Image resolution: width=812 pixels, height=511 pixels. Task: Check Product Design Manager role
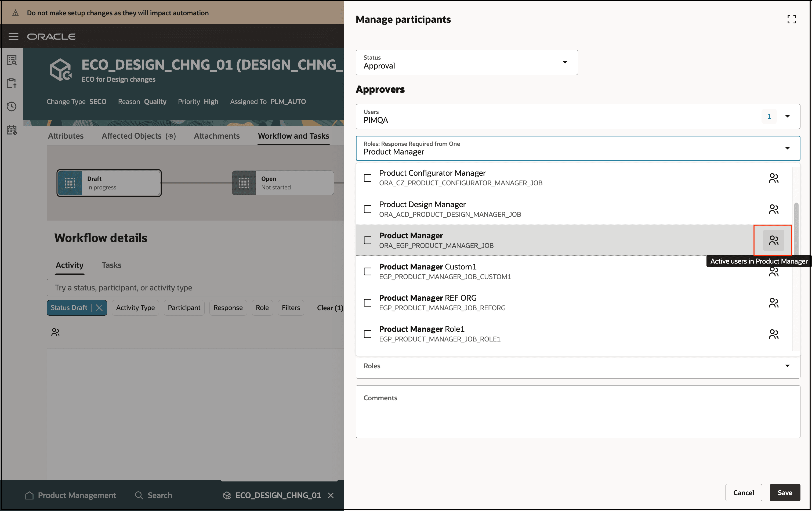coord(368,209)
